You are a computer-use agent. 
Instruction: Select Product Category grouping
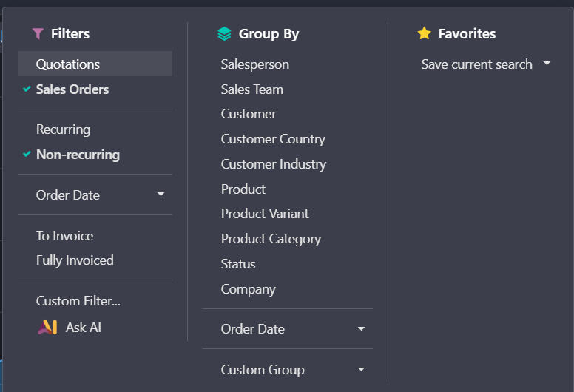coord(271,239)
